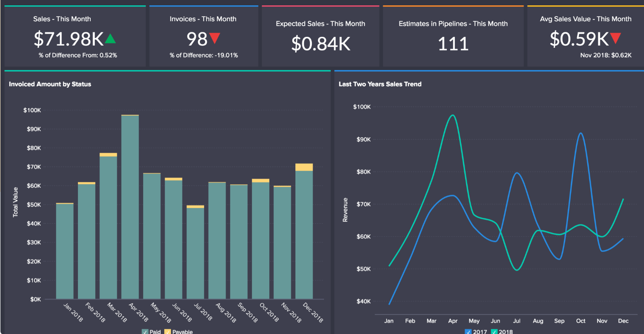Screen dimensions: 644x334
Task: Click the blue 2017 legend marker
Action: click(468, 331)
